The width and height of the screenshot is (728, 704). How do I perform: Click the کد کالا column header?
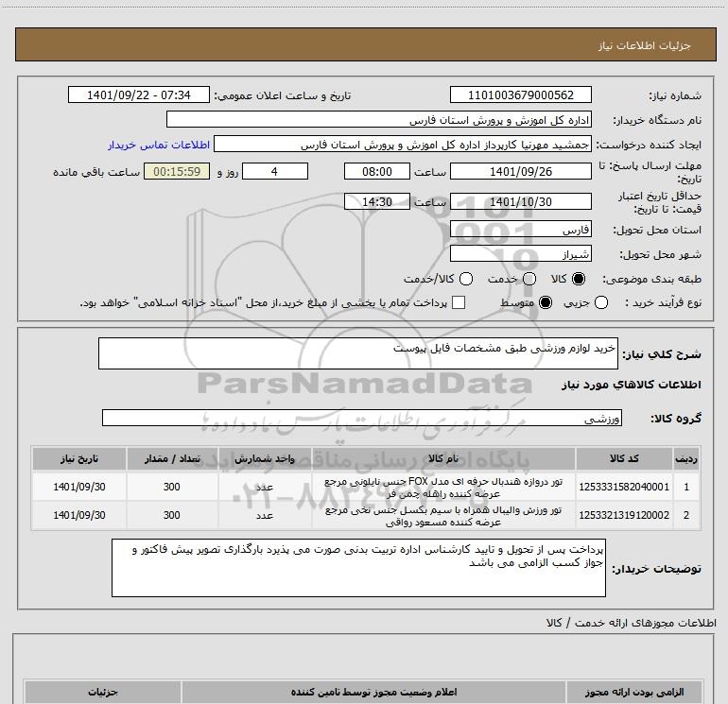(x=624, y=459)
